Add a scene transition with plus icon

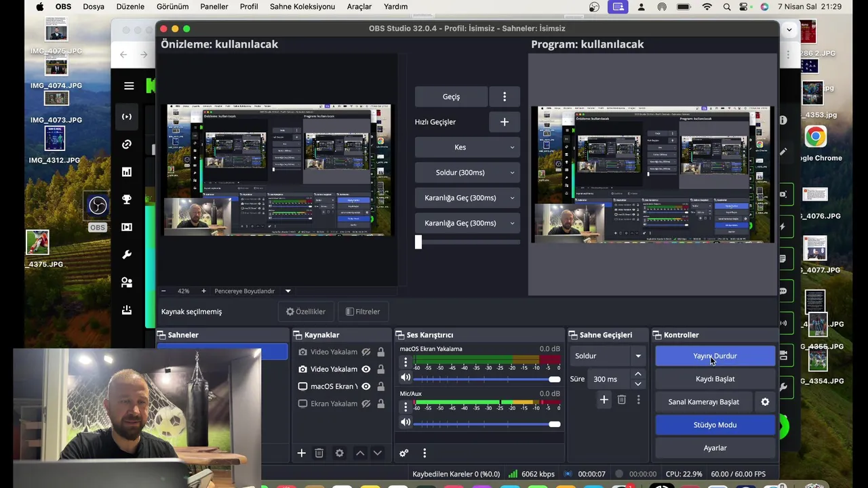[604, 400]
